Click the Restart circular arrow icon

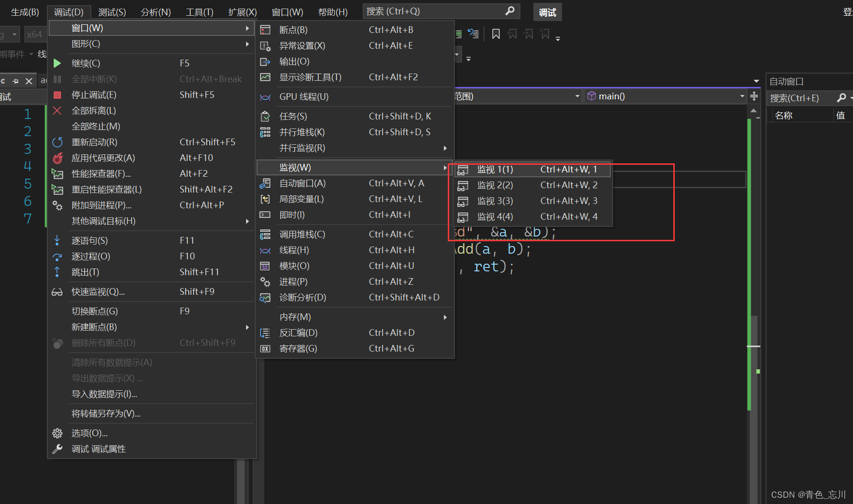[x=57, y=142]
